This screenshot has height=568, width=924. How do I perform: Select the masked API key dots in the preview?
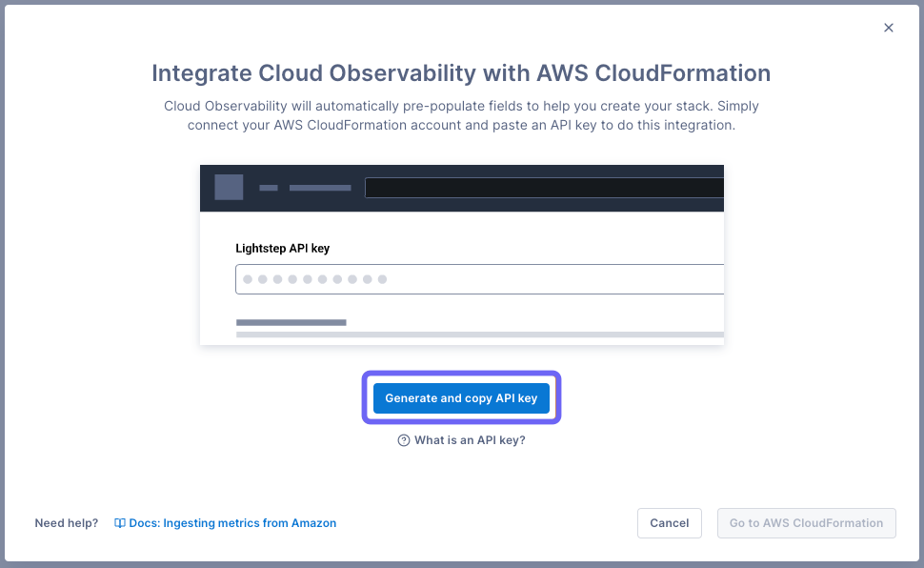tap(314, 278)
